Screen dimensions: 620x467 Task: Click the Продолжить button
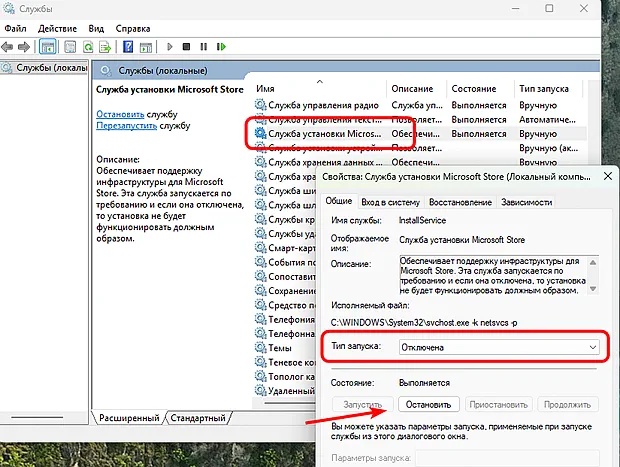pos(567,405)
